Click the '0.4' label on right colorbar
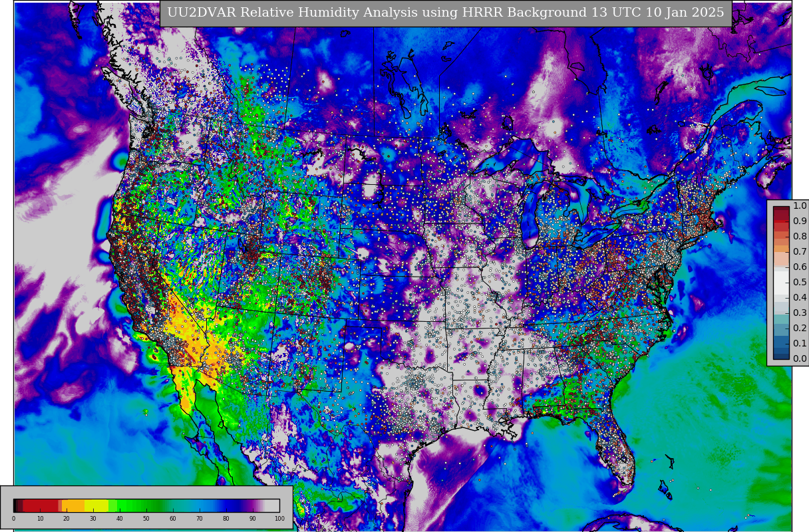The width and height of the screenshot is (809, 532). [x=800, y=298]
